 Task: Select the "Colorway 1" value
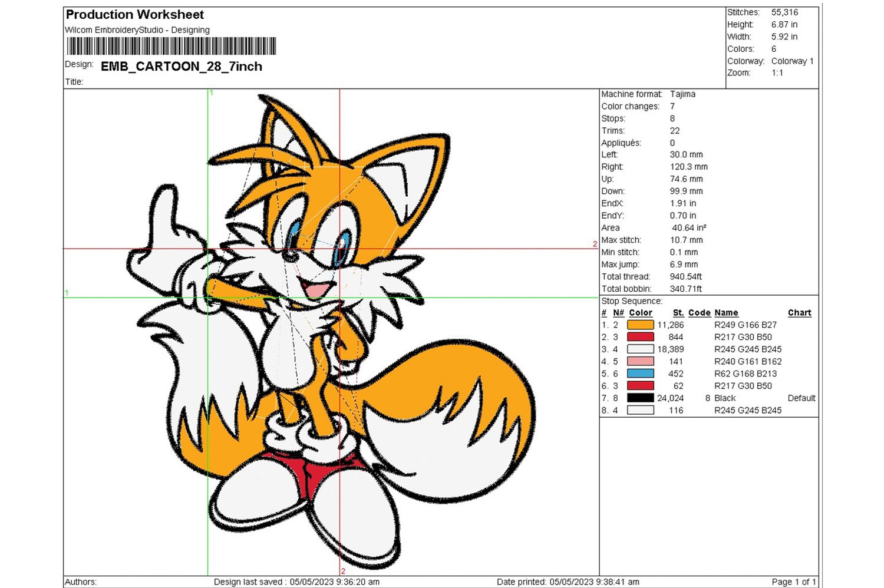pos(793,61)
